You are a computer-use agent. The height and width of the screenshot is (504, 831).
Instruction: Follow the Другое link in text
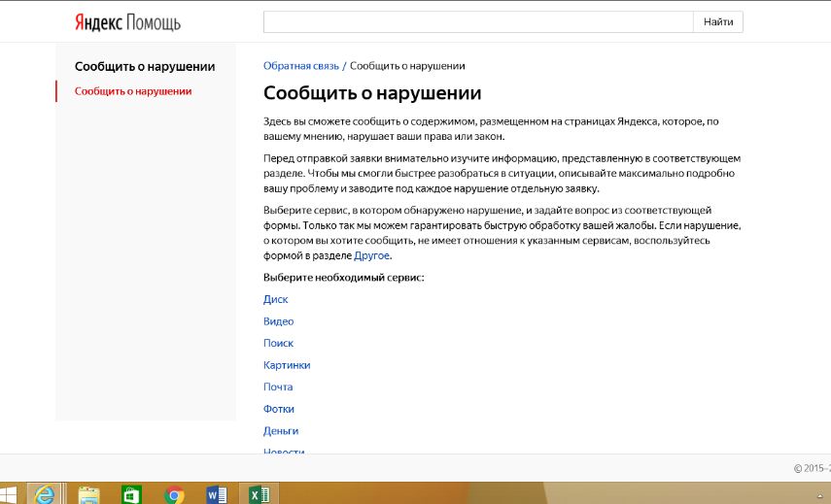click(371, 255)
